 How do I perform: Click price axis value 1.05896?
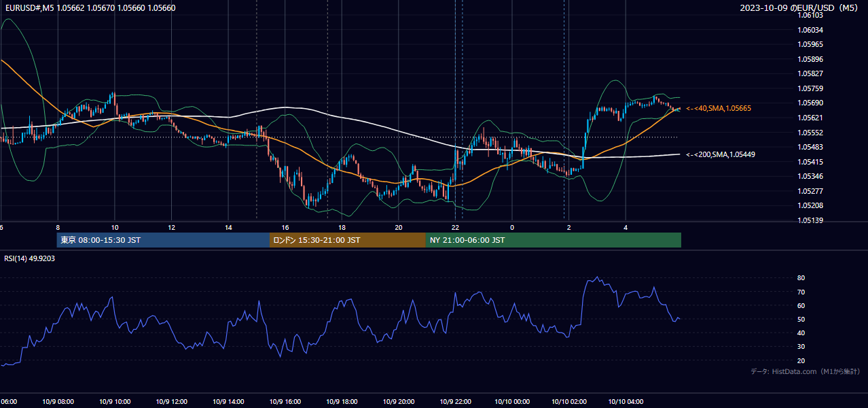(810, 59)
